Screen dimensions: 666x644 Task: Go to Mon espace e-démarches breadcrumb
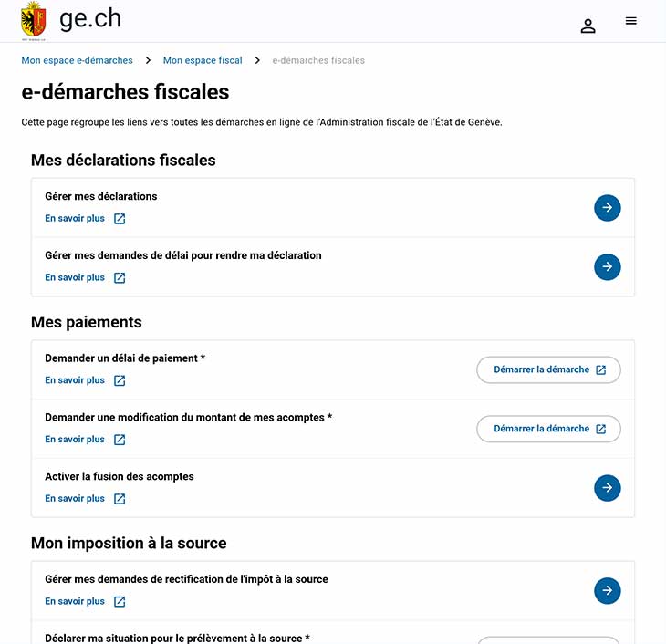[77, 60]
